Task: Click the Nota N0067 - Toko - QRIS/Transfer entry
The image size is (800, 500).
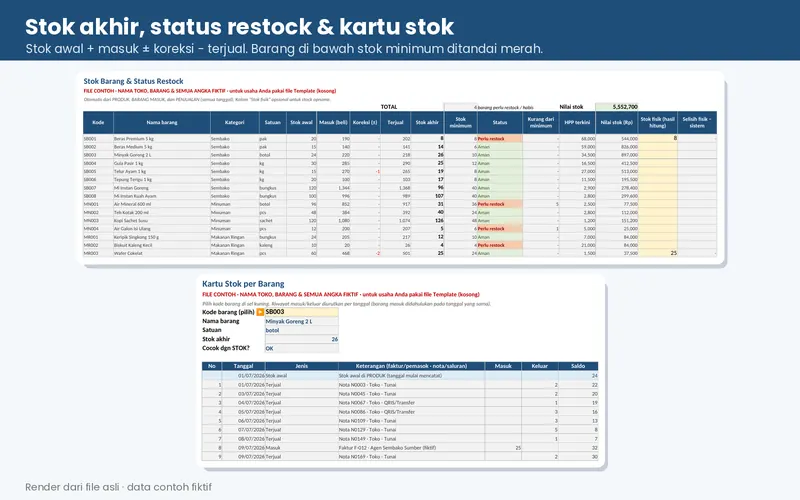Action: (377, 403)
